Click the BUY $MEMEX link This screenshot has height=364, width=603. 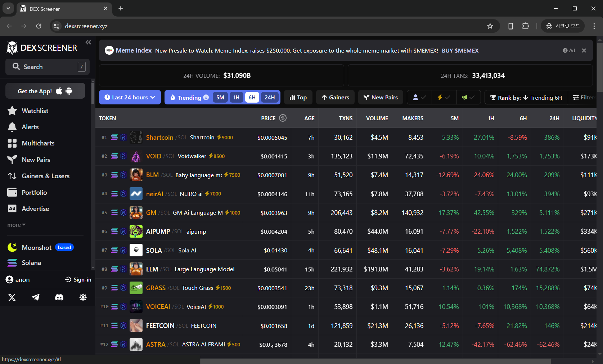tap(460, 50)
